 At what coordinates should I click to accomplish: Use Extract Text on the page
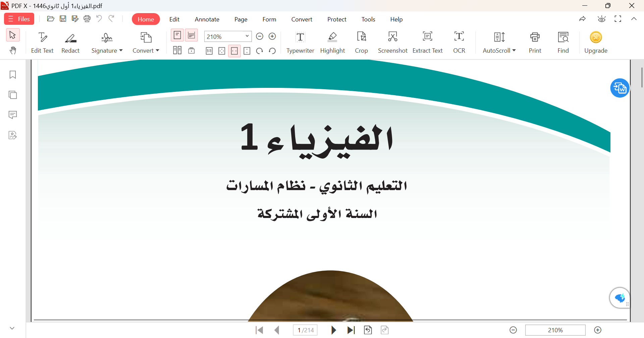(427, 42)
